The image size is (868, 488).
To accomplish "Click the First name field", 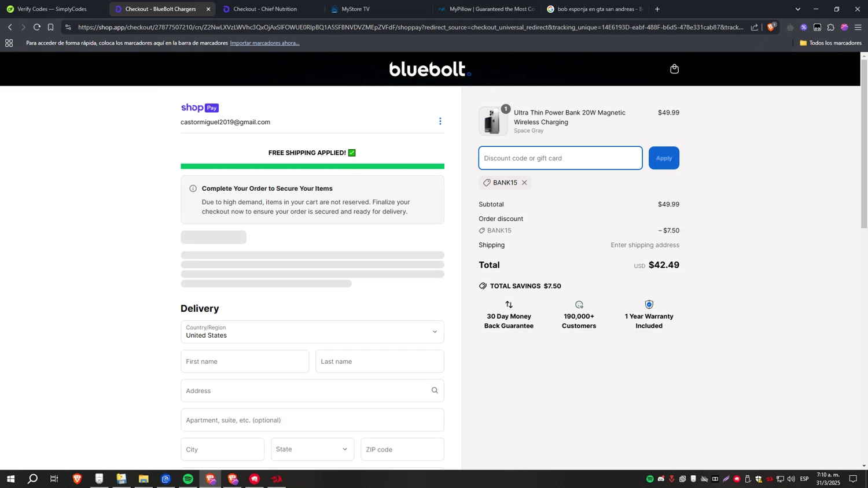I will coord(245,361).
